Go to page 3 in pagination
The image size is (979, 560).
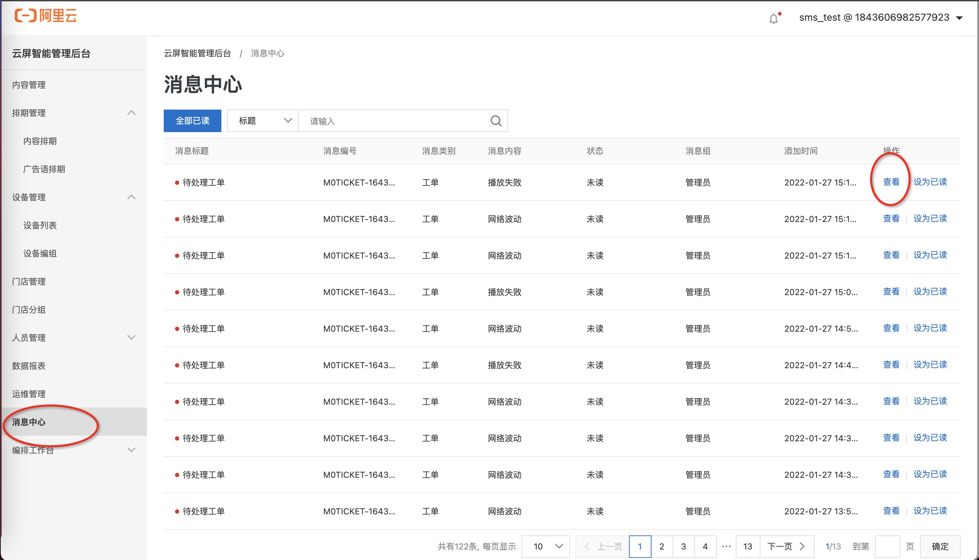point(683,546)
